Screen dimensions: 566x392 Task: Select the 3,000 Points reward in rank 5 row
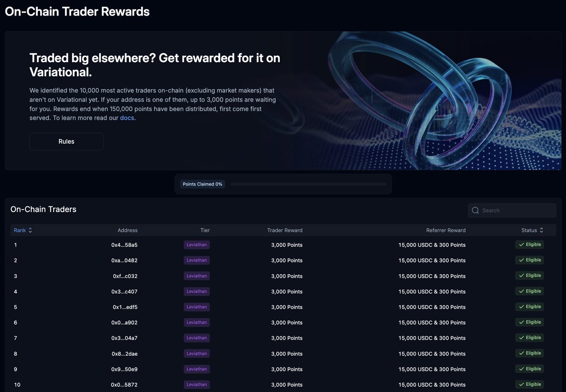pyautogui.click(x=287, y=307)
